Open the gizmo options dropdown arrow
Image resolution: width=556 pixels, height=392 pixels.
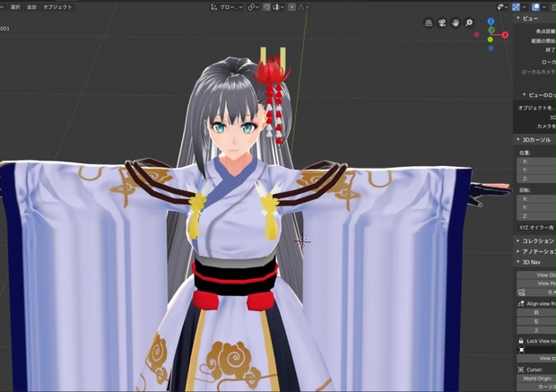[x=524, y=7]
